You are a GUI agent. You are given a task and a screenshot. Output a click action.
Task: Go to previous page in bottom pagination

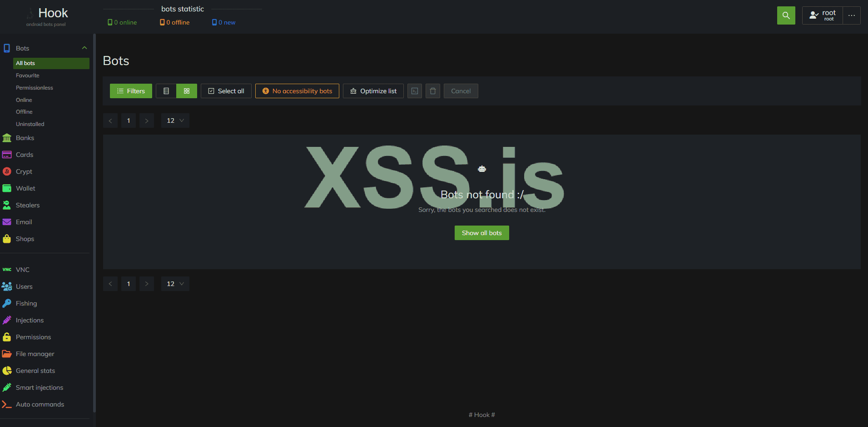(x=110, y=284)
